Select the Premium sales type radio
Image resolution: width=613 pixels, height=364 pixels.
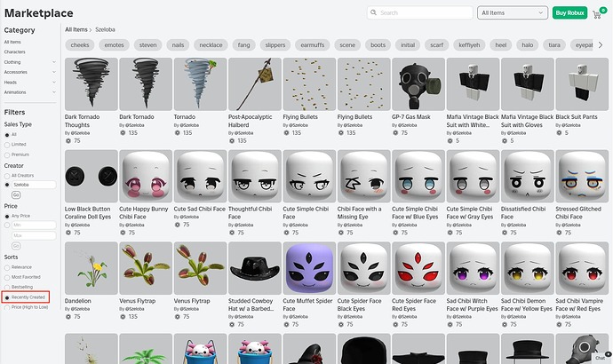[7, 154]
